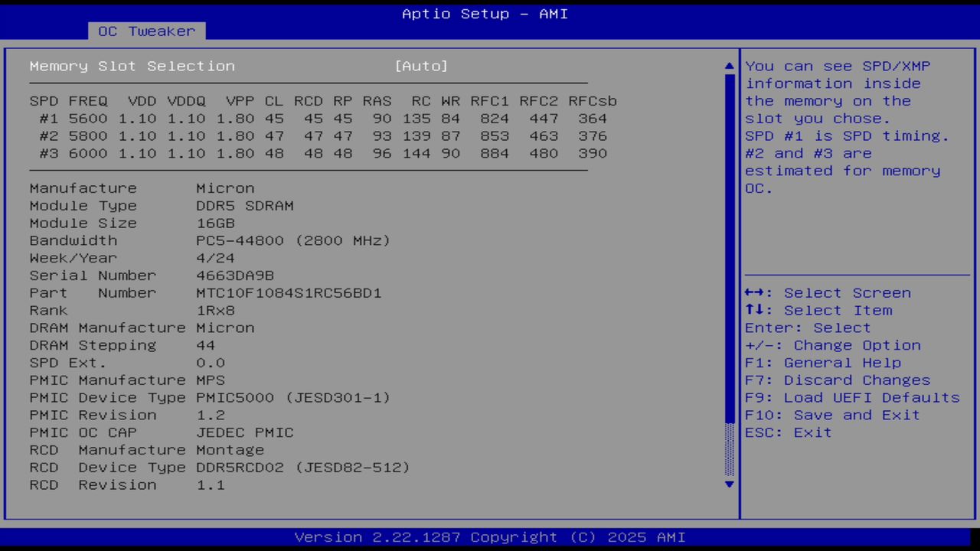Click the Week/Year label

(73, 259)
